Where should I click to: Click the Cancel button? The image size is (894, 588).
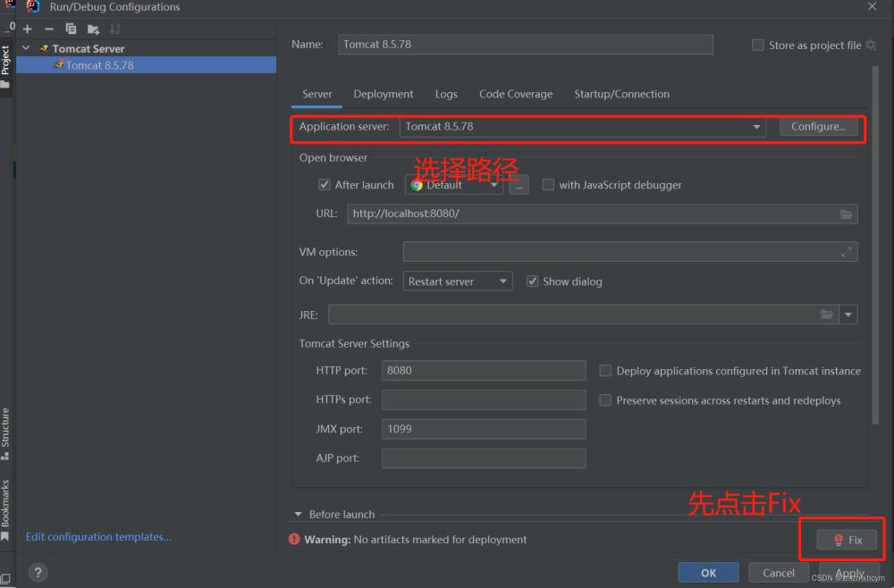(779, 573)
